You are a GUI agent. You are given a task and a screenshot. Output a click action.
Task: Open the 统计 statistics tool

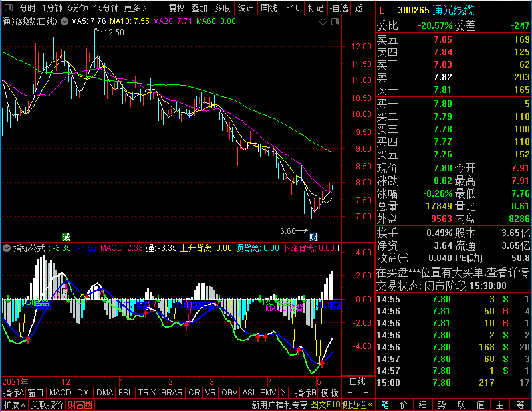[245, 8]
